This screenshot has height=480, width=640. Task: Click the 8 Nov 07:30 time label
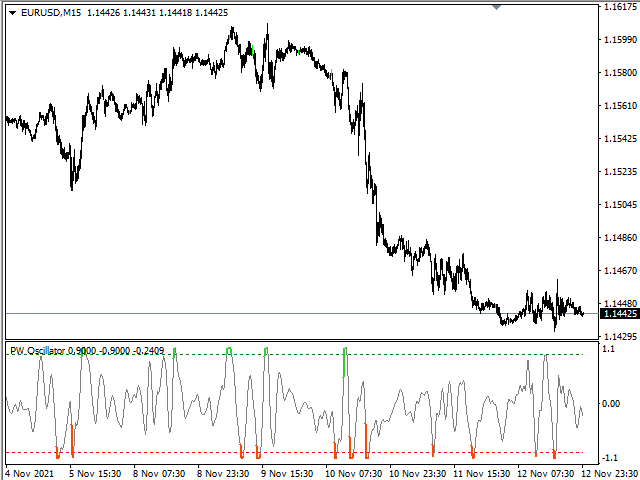click(x=160, y=474)
